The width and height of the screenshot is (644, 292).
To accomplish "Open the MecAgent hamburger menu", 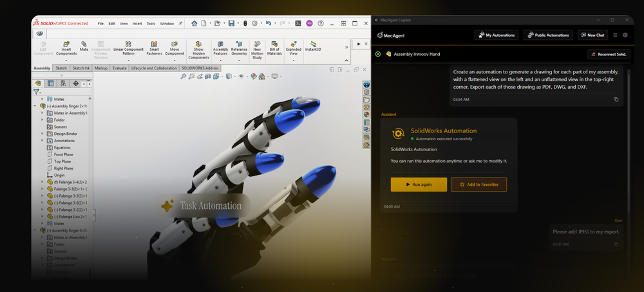I will tap(615, 35).
